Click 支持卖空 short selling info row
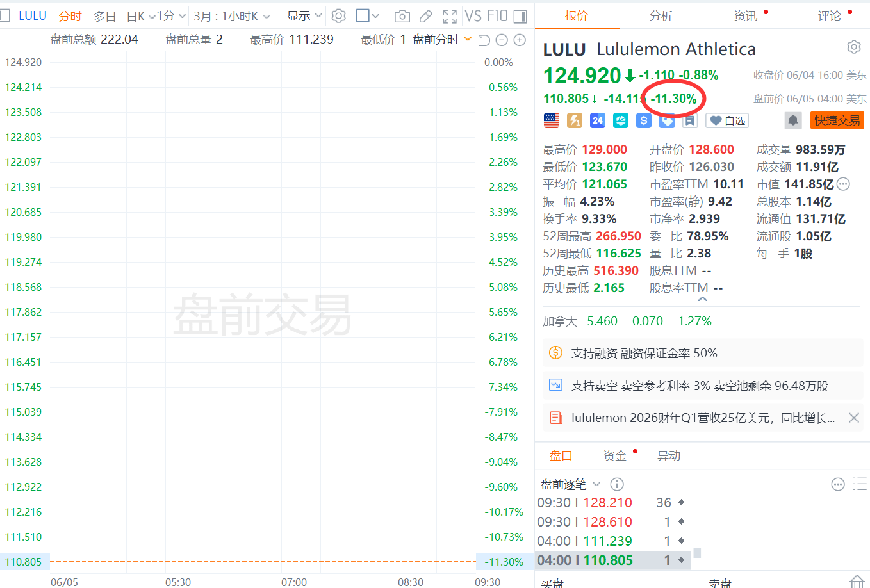This screenshot has height=588, width=870. pos(703,386)
